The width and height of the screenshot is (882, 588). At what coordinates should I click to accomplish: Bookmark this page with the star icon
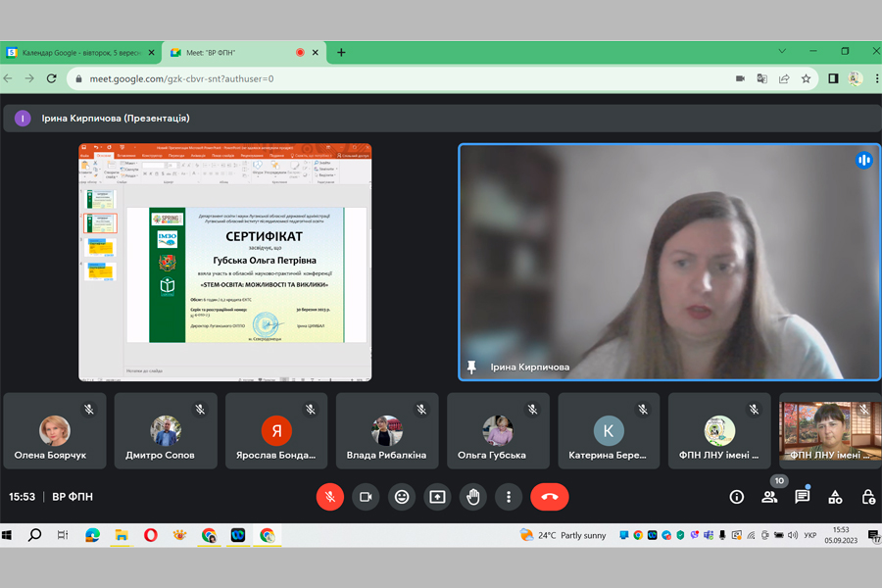(806, 78)
